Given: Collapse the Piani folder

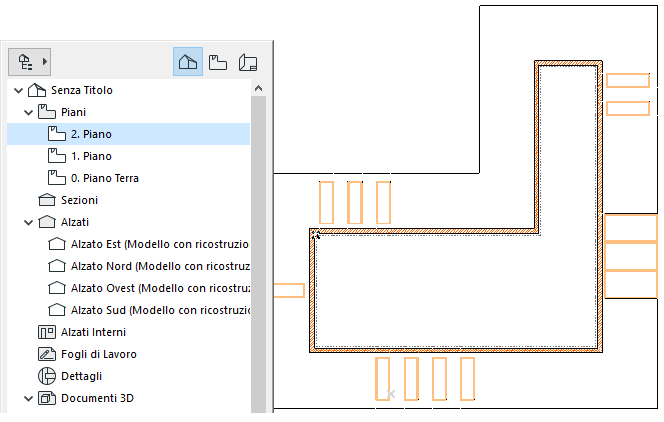Looking at the screenshot, I should point(28,112).
